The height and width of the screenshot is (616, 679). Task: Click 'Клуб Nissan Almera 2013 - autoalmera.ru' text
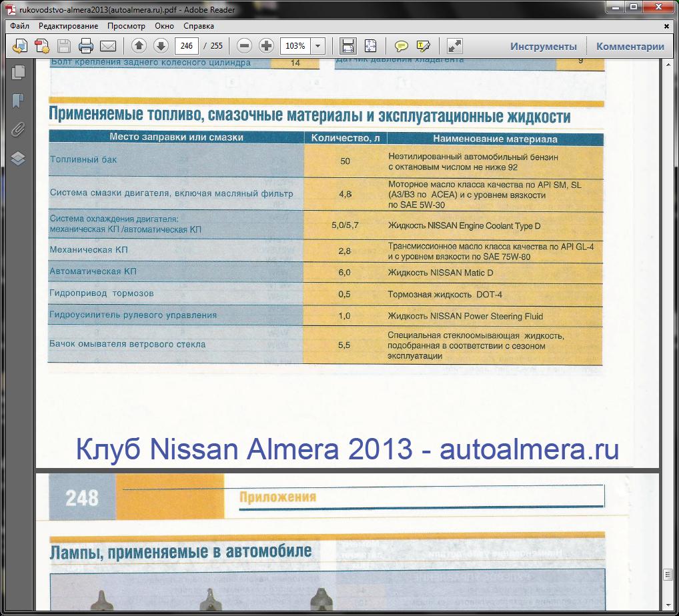click(x=348, y=449)
